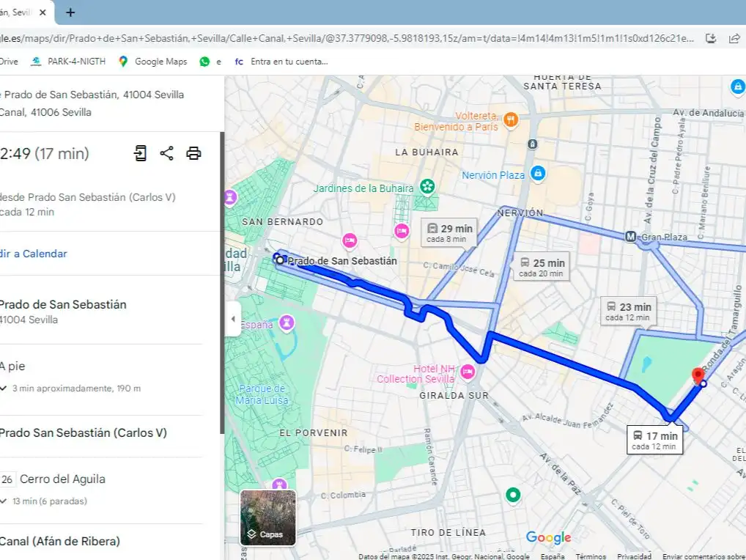
Task: Click the red destination pin
Action: click(698, 376)
